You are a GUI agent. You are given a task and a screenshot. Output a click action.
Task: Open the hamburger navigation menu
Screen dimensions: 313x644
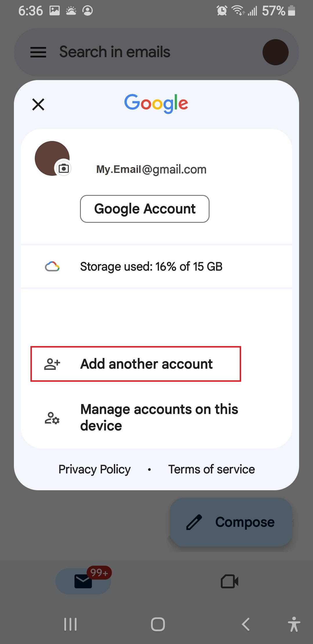pos(38,52)
